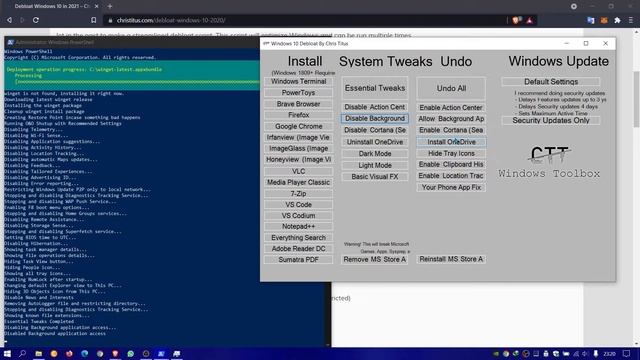Open the browser hamburger menu icon

[x=631, y=20]
